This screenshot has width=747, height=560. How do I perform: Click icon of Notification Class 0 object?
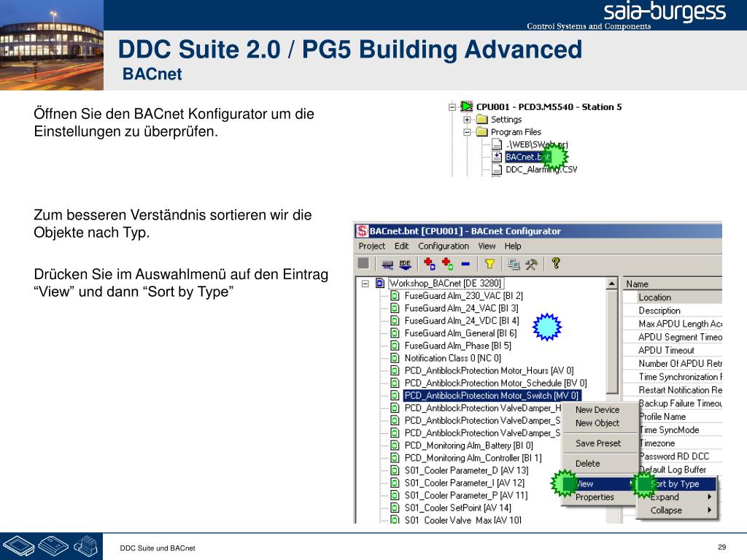pyautogui.click(x=395, y=358)
